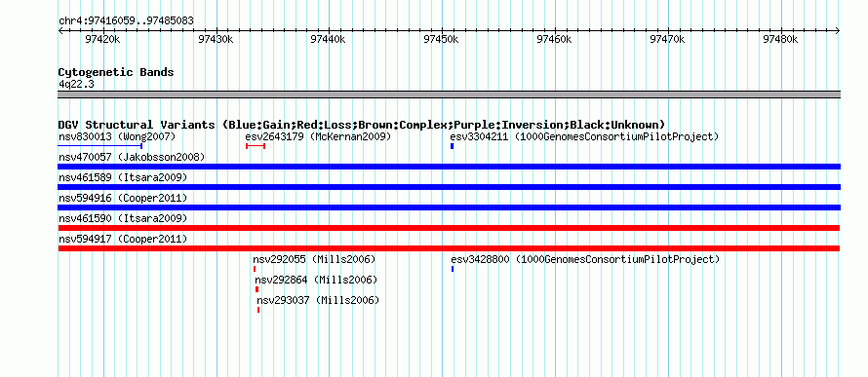Screen dimensions: 868x377
Task: Click the 97460k ruler tick label
Action: click(555, 39)
